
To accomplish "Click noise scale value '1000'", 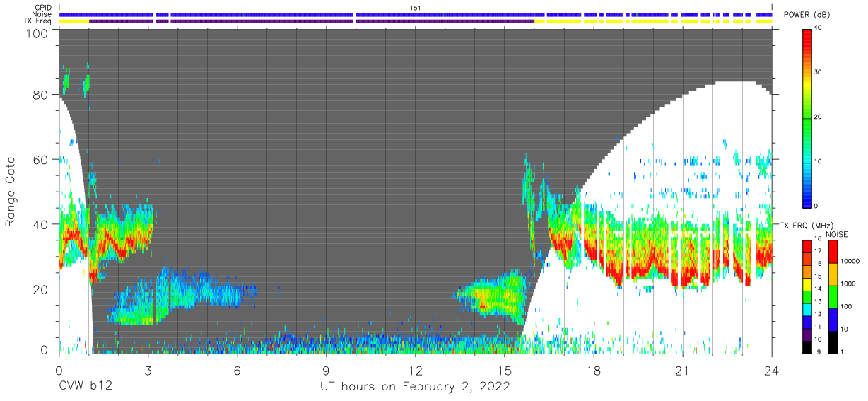I will [849, 284].
